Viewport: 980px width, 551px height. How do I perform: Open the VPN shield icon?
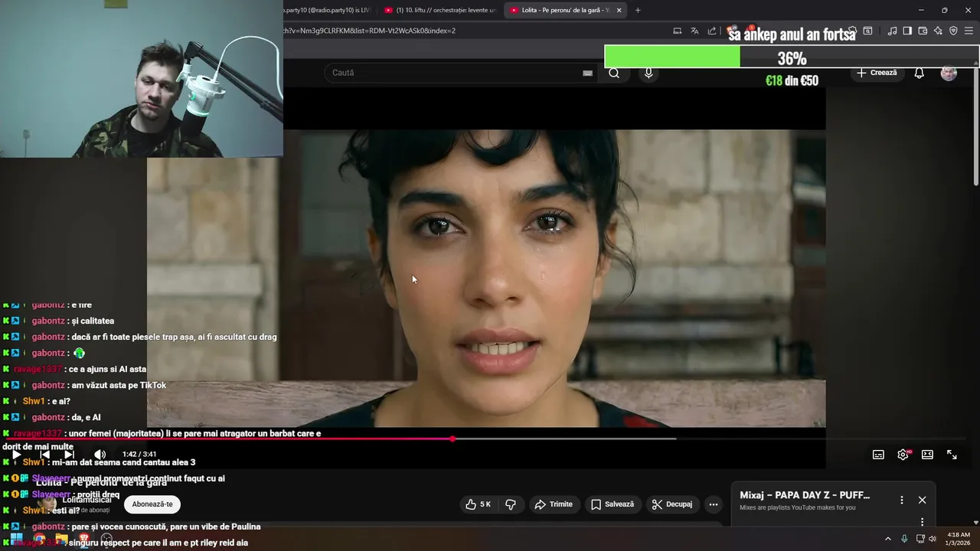pyautogui.click(x=953, y=31)
